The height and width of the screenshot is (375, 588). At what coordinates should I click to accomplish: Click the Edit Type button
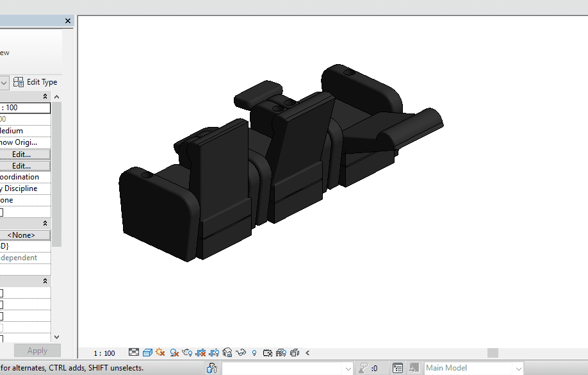[36, 82]
